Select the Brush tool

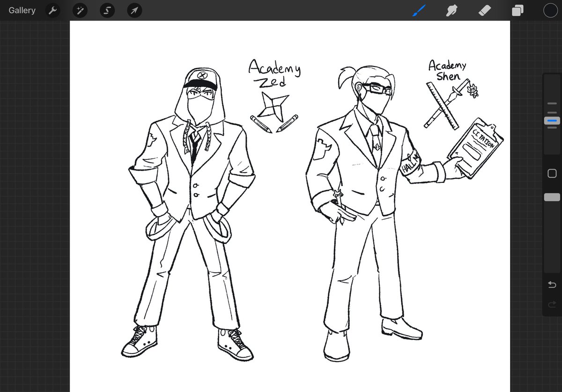point(418,10)
